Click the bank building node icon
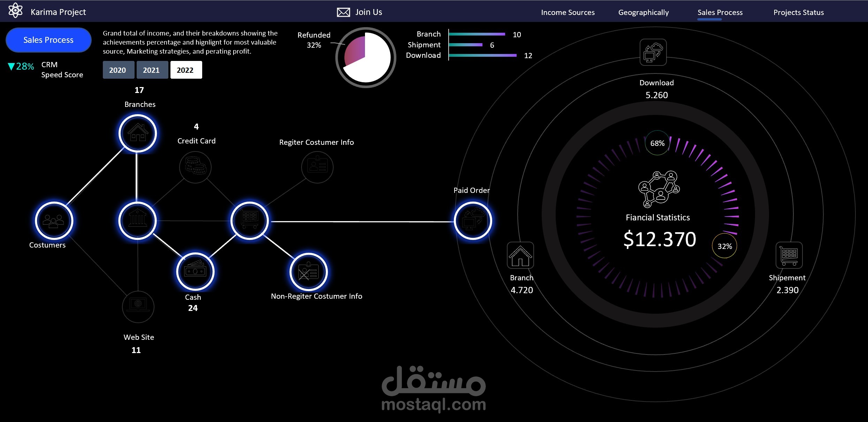Screen dimensions: 868x422 point(138,221)
